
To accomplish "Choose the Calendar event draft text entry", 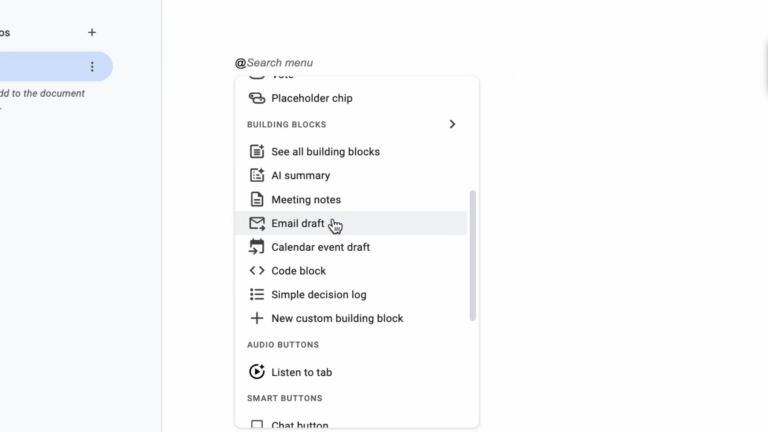I will pyautogui.click(x=320, y=247).
